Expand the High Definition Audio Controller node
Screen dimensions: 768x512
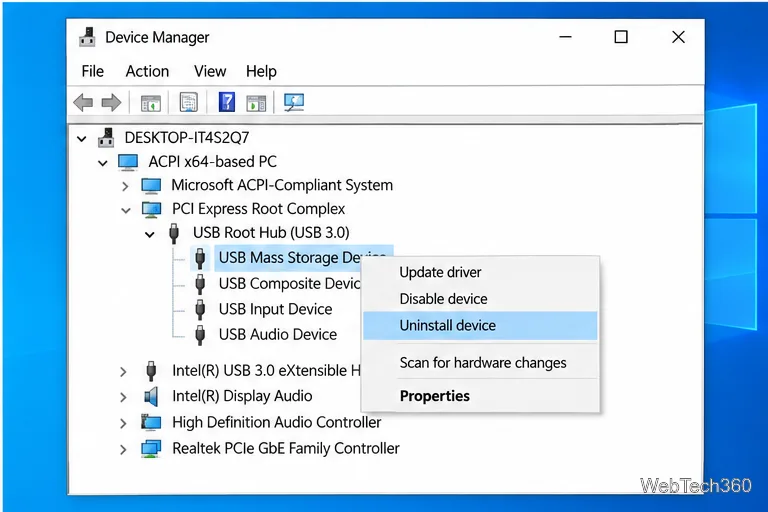123,423
